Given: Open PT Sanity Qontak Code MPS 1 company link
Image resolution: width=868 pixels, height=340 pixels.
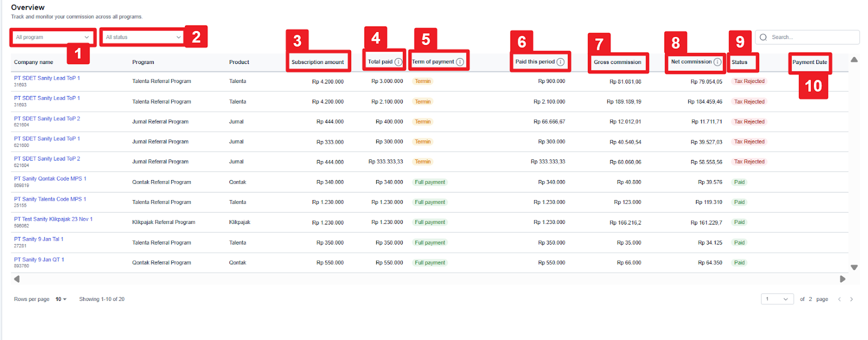Looking at the screenshot, I should (x=50, y=178).
